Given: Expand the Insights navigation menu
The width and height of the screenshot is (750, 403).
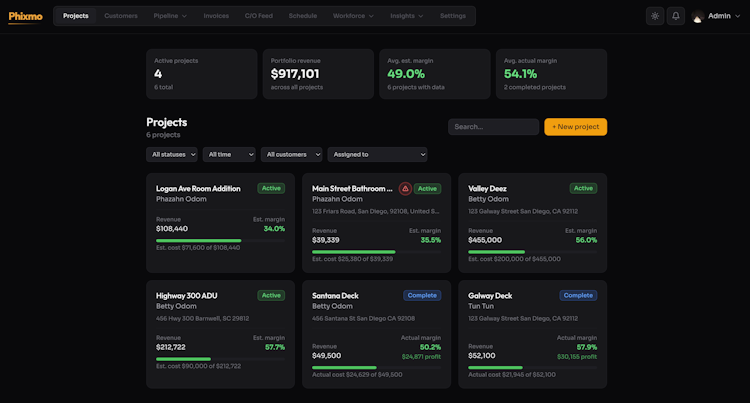Looking at the screenshot, I should [x=407, y=16].
